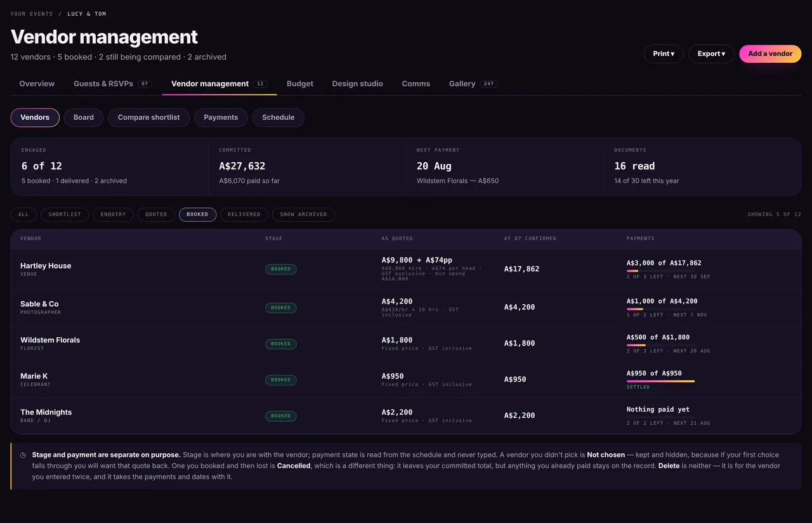Select The Midnights vendor name
This screenshot has width=812, height=523.
point(46,413)
